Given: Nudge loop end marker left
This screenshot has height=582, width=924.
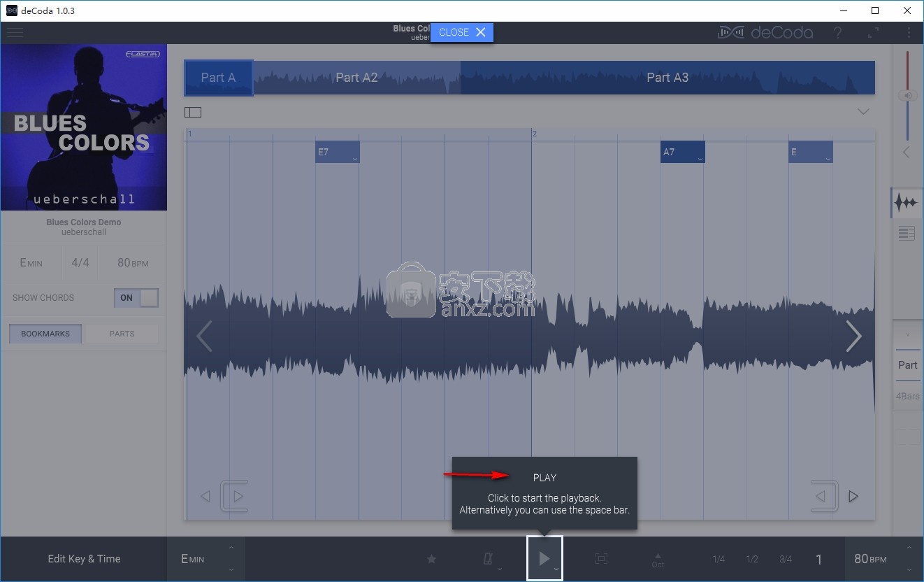Looking at the screenshot, I should [820, 497].
